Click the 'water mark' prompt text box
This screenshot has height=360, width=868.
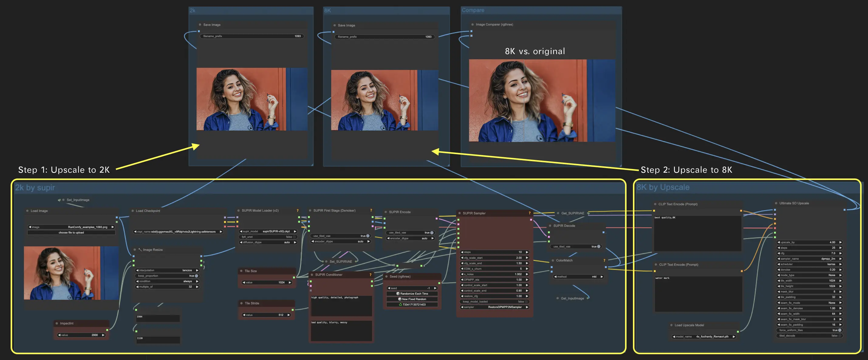coord(698,294)
